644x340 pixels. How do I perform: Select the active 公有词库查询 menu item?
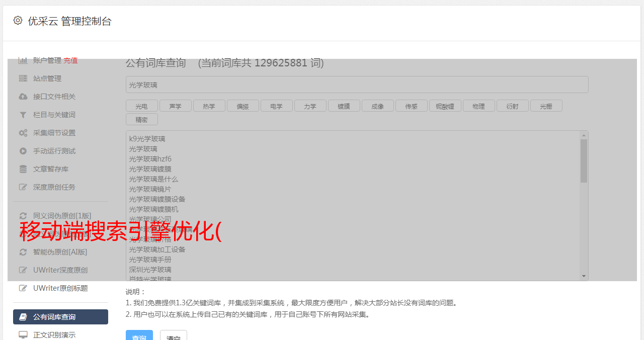coord(60,317)
